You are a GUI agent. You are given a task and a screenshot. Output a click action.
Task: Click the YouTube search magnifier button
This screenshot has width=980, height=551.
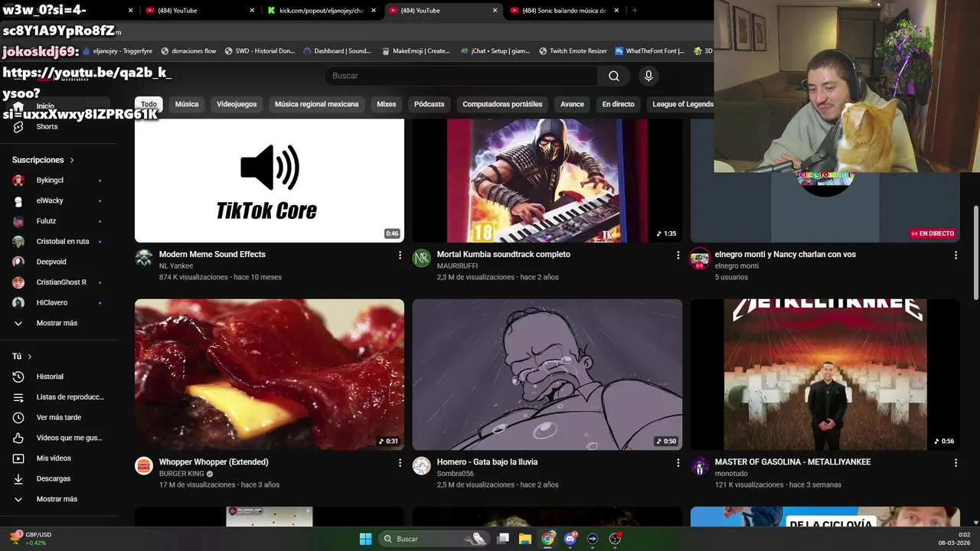pyautogui.click(x=614, y=76)
